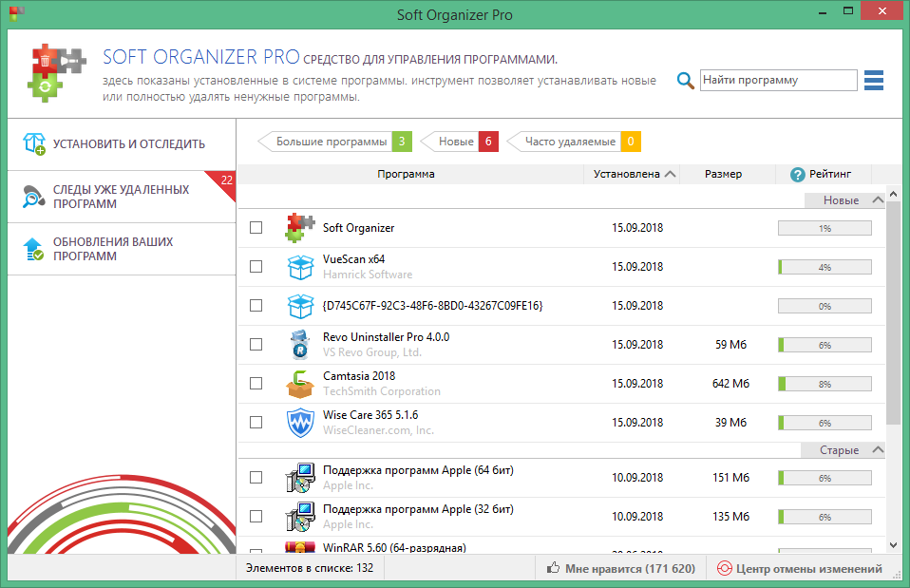Click the Установлена sort arrow
The image size is (910, 588).
[672, 174]
